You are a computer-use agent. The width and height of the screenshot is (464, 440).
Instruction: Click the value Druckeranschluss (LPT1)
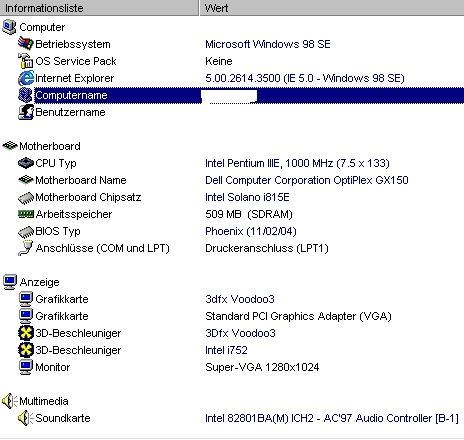pyautogui.click(x=267, y=248)
